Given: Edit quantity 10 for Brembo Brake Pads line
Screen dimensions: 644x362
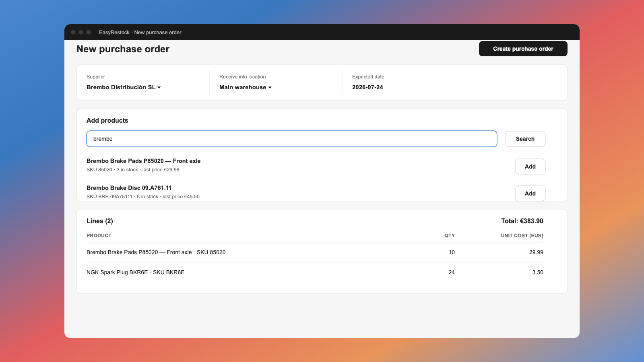Looking at the screenshot, I should tap(452, 252).
